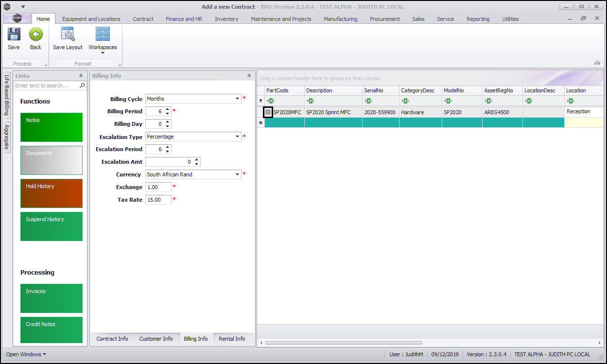Click the Exchange rate field
This screenshot has height=364, width=607.
(158, 187)
